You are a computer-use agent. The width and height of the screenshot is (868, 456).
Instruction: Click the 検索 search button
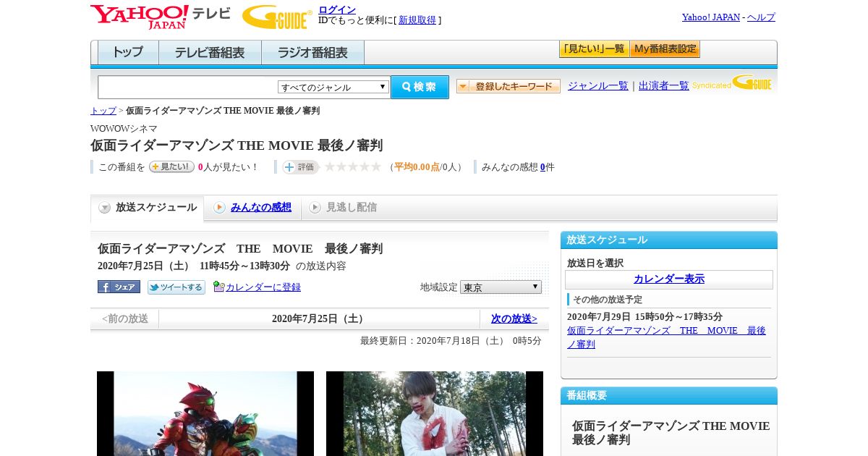420,87
